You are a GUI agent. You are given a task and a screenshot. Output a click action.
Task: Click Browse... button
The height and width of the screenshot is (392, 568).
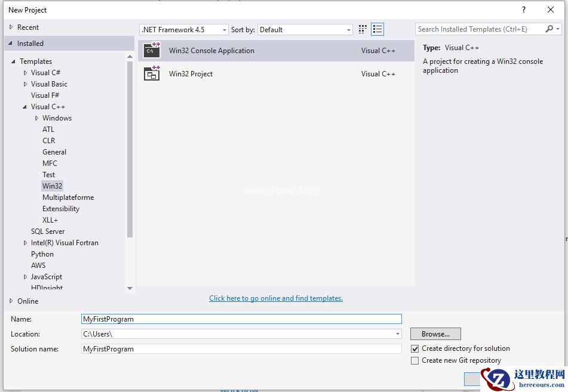click(x=435, y=334)
